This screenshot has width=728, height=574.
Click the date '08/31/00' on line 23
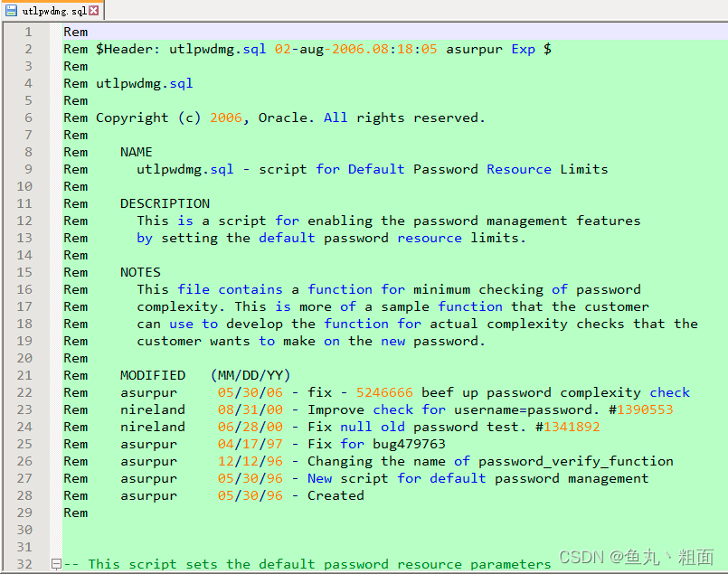point(250,409)
